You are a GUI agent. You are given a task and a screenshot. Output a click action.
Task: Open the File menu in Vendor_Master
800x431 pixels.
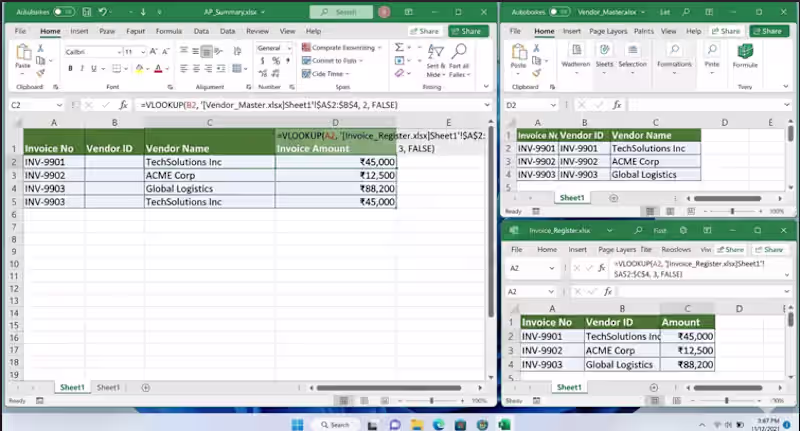(515, 31)
